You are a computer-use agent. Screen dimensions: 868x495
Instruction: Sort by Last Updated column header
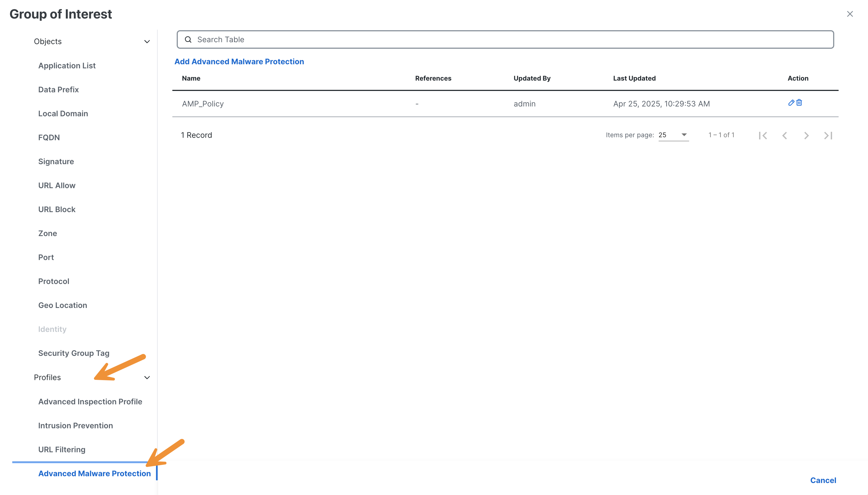(x=634, y=78)
